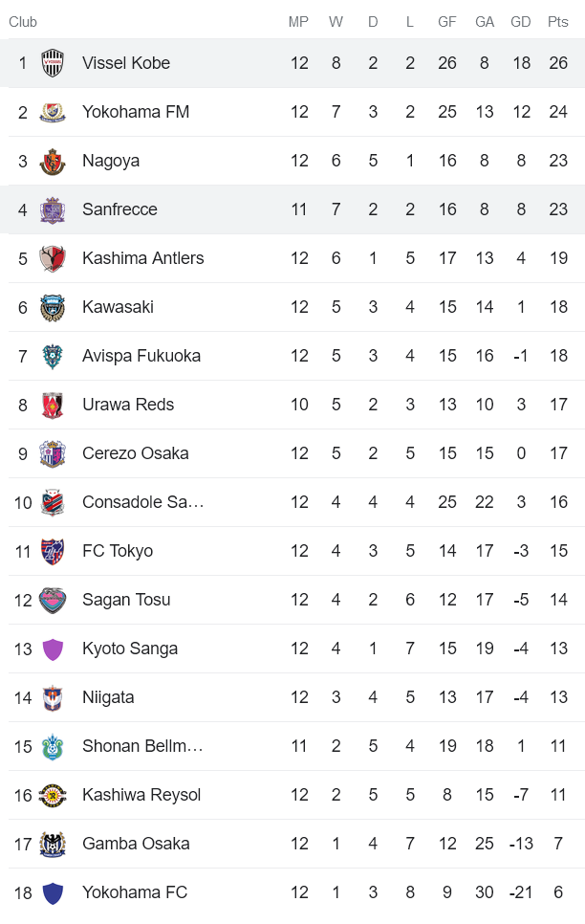The image size is (585, 924).
Task: Click the Yokohama FC shield crest
Action: click(53, 892)
